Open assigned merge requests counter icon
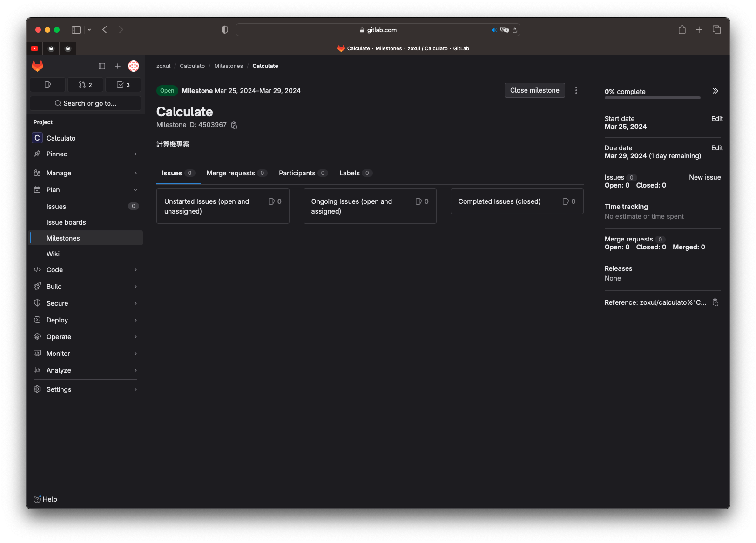Screen dimensions: 756x543 [x=85, y=85]
